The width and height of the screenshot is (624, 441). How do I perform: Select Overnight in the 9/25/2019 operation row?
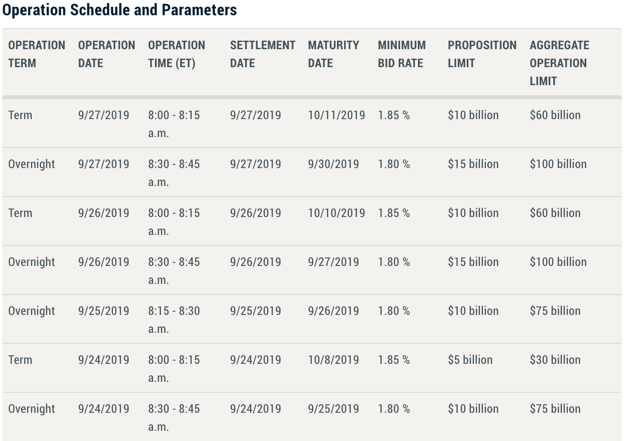32,311
